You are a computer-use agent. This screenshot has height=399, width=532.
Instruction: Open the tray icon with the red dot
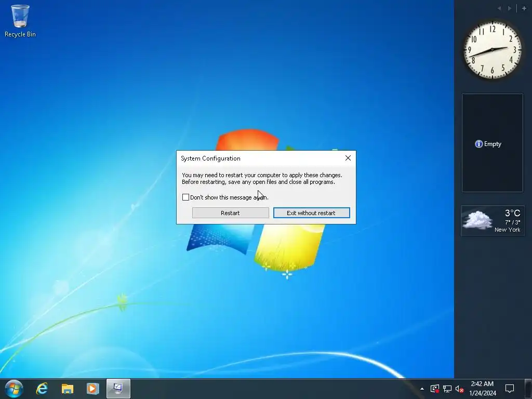point(435,389)
